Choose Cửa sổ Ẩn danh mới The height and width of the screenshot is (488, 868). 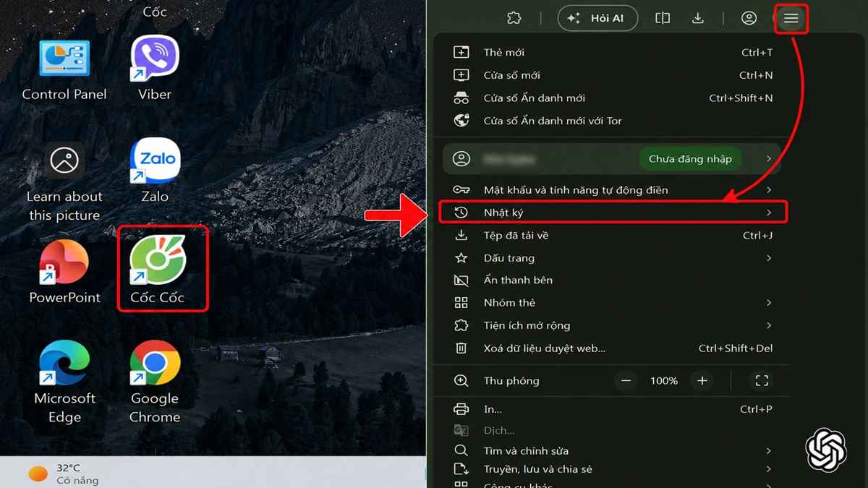(x=613, y=98)
